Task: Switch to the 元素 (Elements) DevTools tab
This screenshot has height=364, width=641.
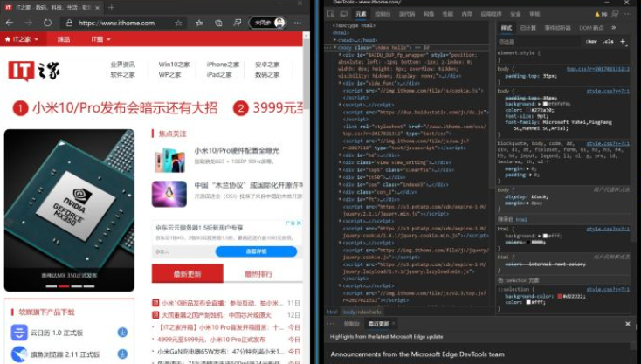Action: click(361, 14)
